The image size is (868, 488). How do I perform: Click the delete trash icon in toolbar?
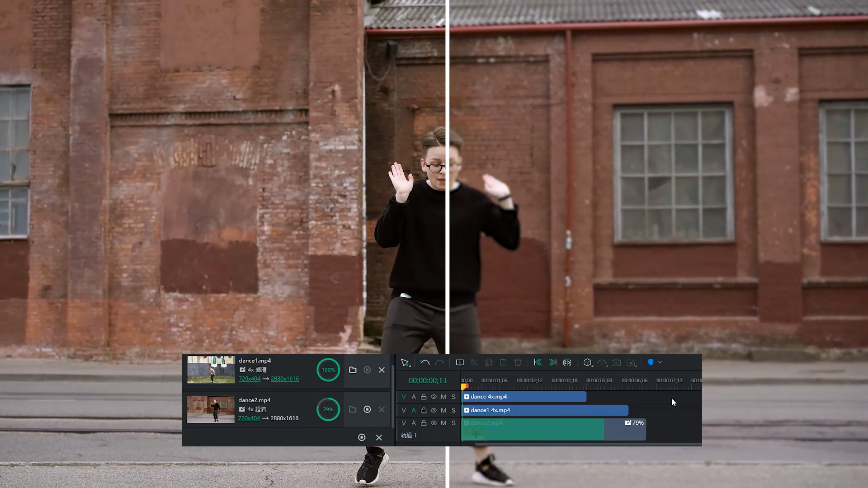(518, 362)
